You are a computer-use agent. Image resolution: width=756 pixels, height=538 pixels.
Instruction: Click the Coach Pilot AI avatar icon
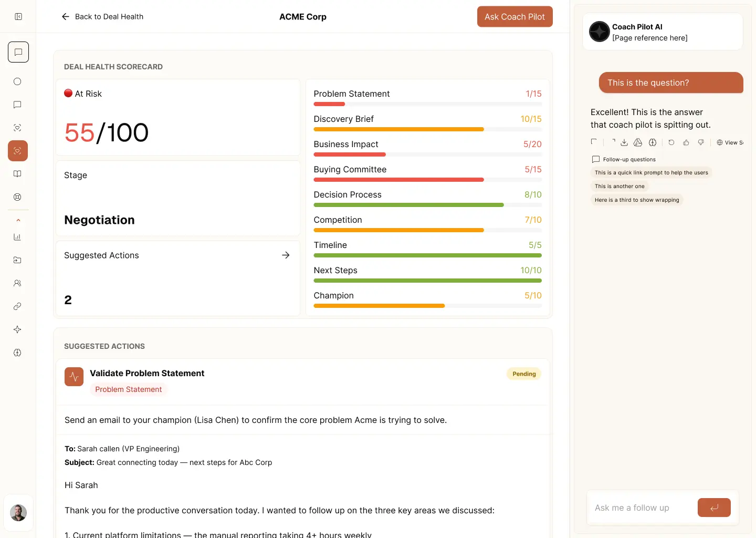pos(600,32)
